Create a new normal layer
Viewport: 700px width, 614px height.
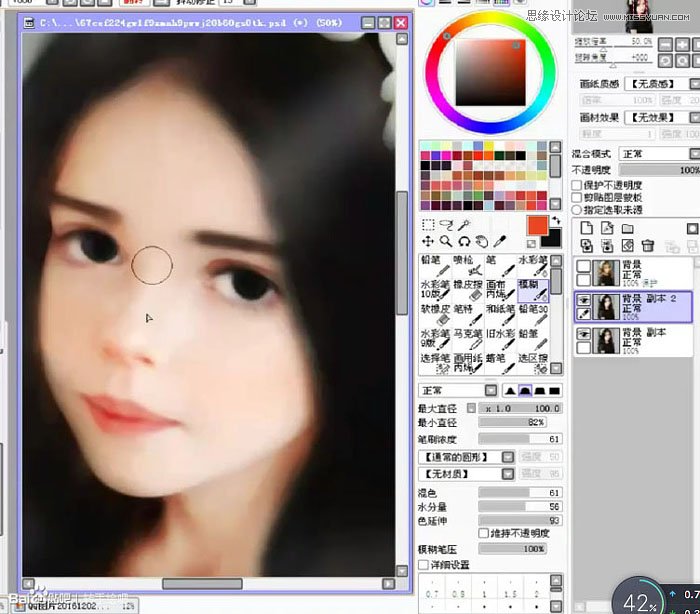pyautogui.click(x=587, y=228)
